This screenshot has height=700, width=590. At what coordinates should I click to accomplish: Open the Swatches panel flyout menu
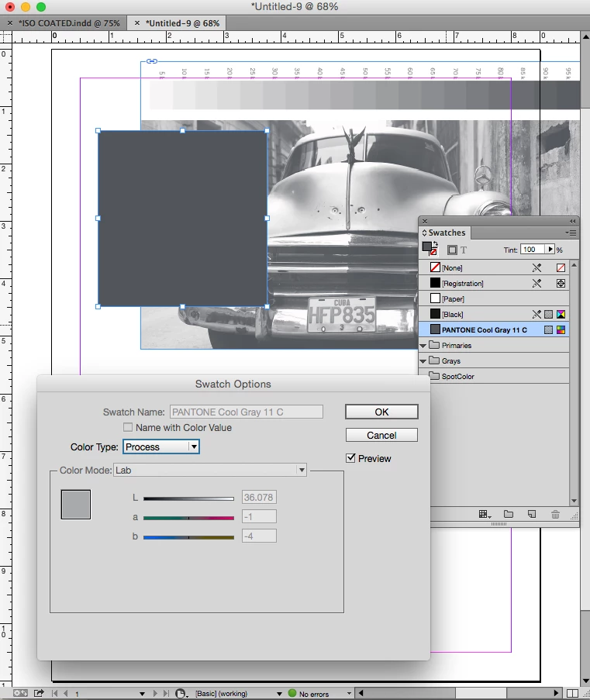pos(571,233)
